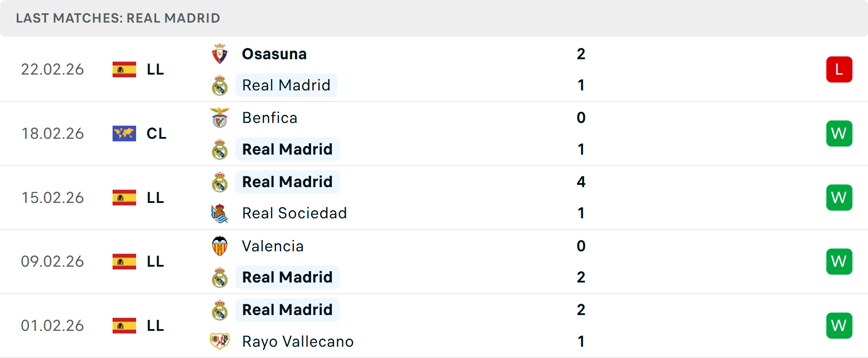Click the Real Sociedad team name
The image size is (868, 358).
[x=295, y=213]
